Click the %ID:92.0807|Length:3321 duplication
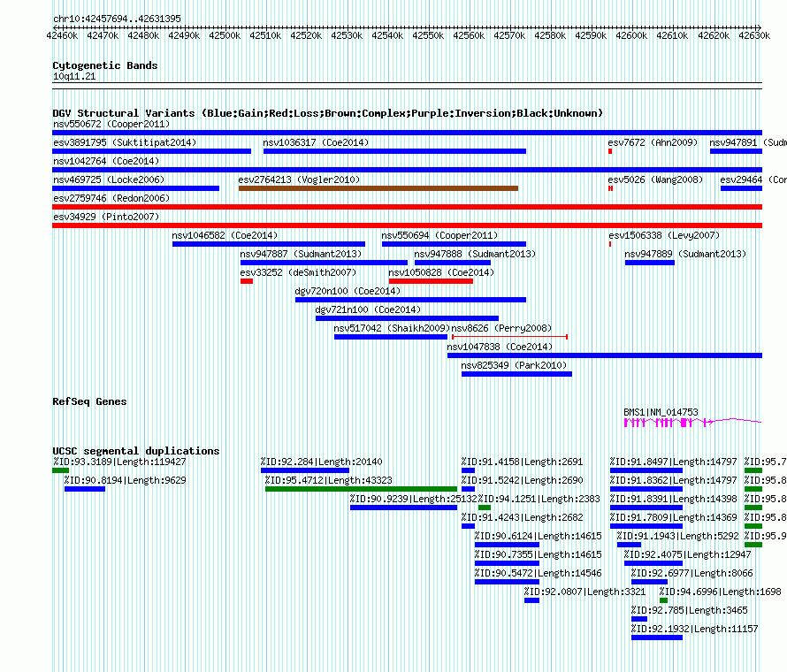Image resolution: width=787 pixels, height=672 pixels. pos(531,600)
